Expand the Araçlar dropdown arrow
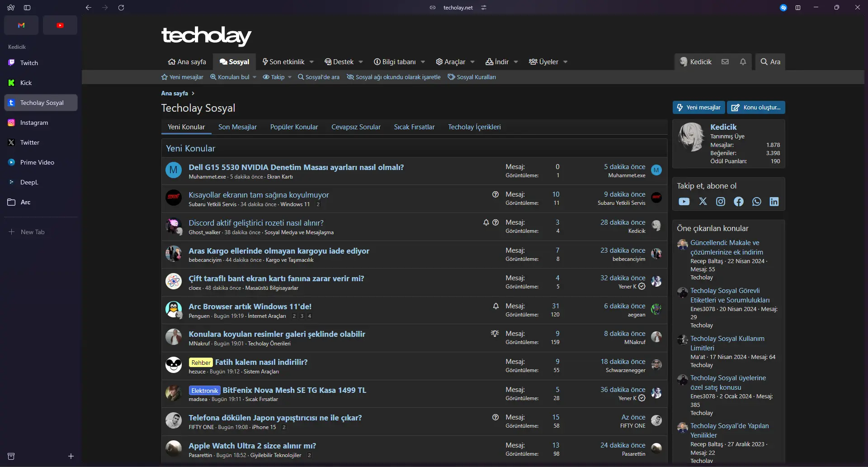868x467 pixels. click(x=472, y=62)
